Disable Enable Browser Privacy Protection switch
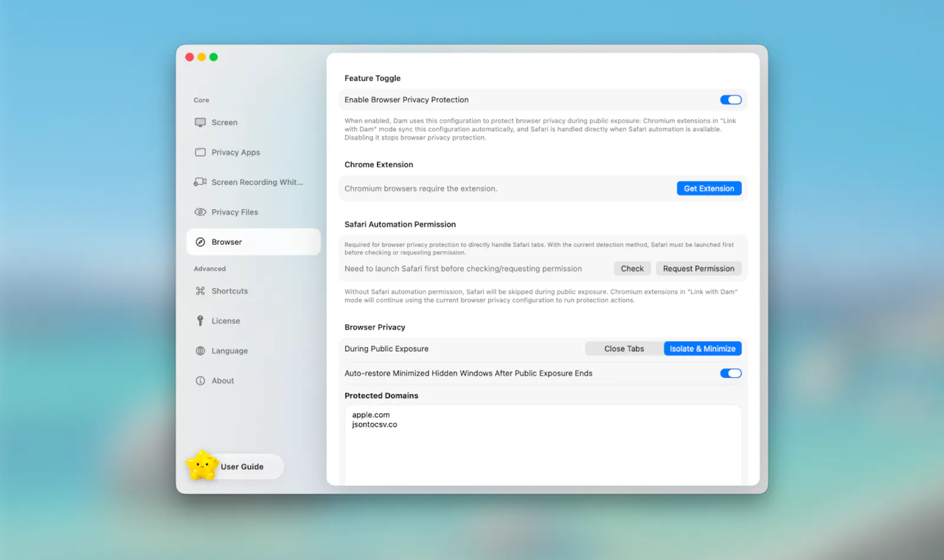 tap(730, 100)
